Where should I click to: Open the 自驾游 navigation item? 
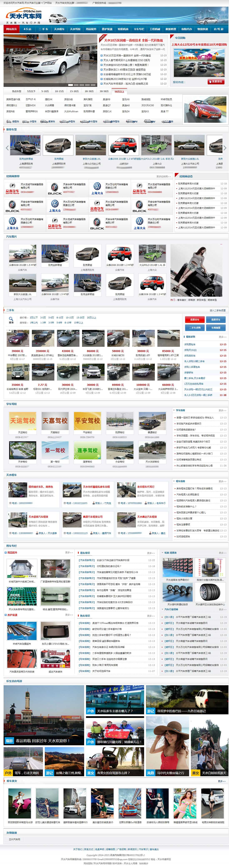pyautogui.click(x=219, y=29)
